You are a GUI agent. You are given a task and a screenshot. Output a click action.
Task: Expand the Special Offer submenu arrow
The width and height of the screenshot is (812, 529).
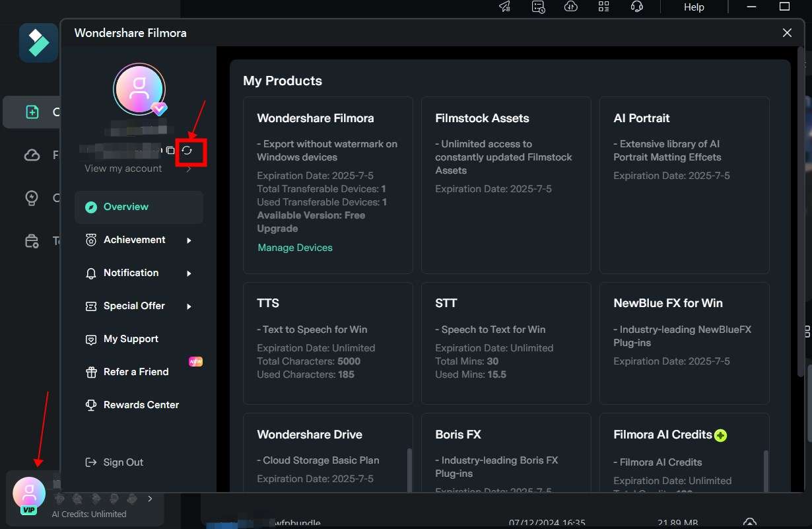[189, 306]
